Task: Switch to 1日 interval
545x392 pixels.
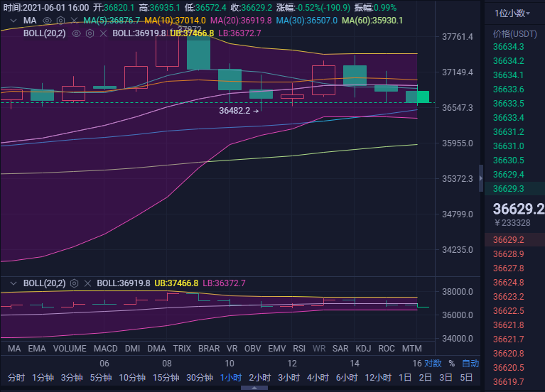Action: pos(405,378)
